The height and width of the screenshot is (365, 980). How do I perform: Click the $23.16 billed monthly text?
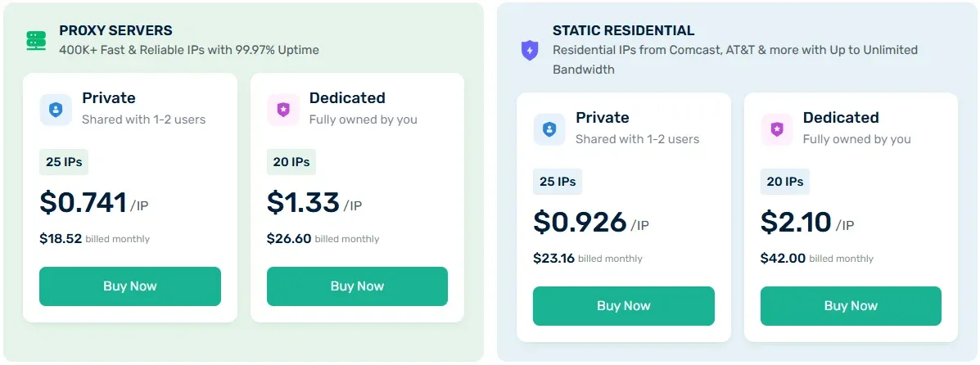coord(588,258)
